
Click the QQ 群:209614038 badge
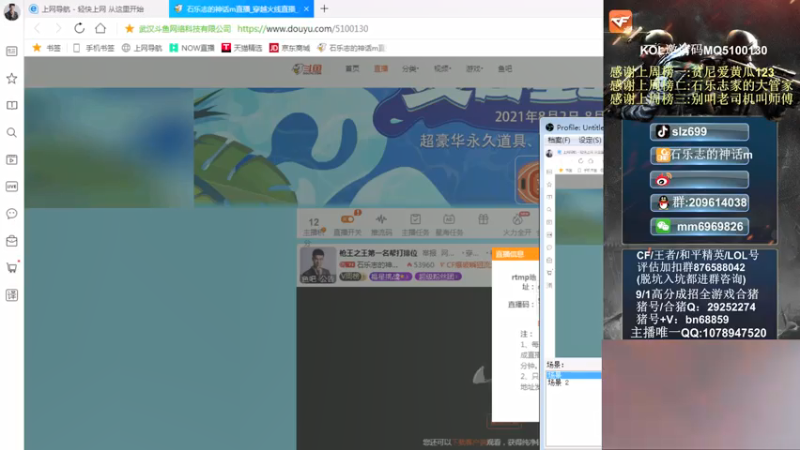coord(699,203)
